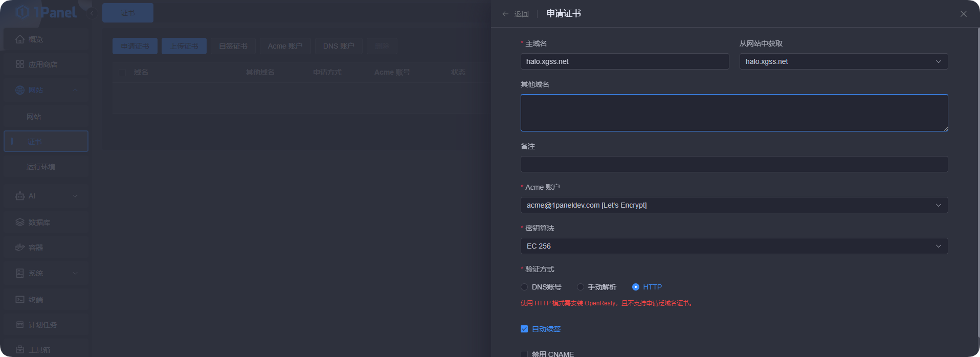This screenshot has width=980, height=357.
Task: Expand the AI menu chevron
Action: (x=75, y=196)
